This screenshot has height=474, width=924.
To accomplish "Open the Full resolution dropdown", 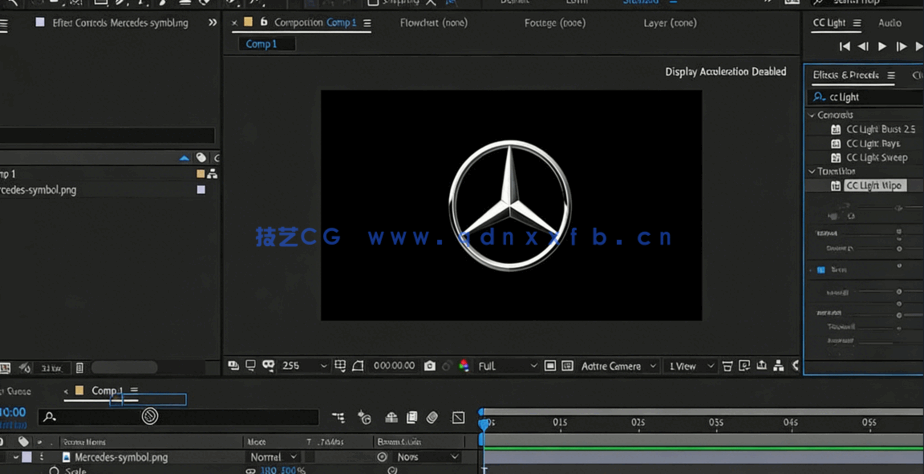I will (507, 366).
